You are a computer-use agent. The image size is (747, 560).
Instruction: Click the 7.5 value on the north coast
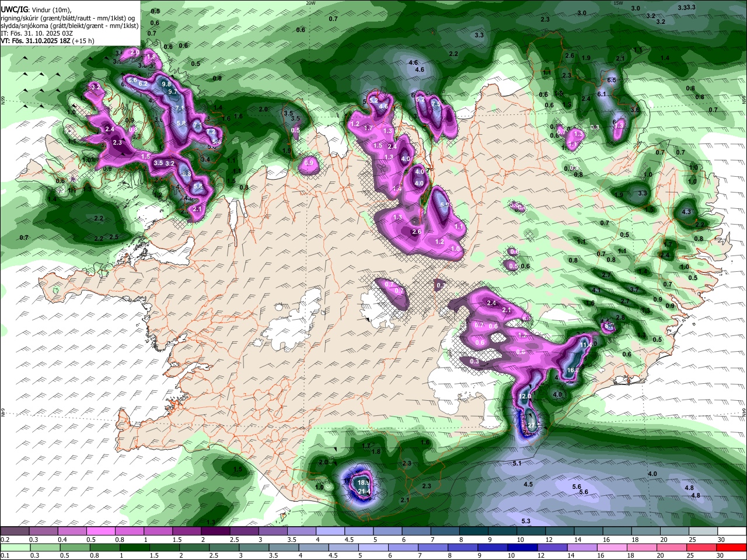(435, 104)
